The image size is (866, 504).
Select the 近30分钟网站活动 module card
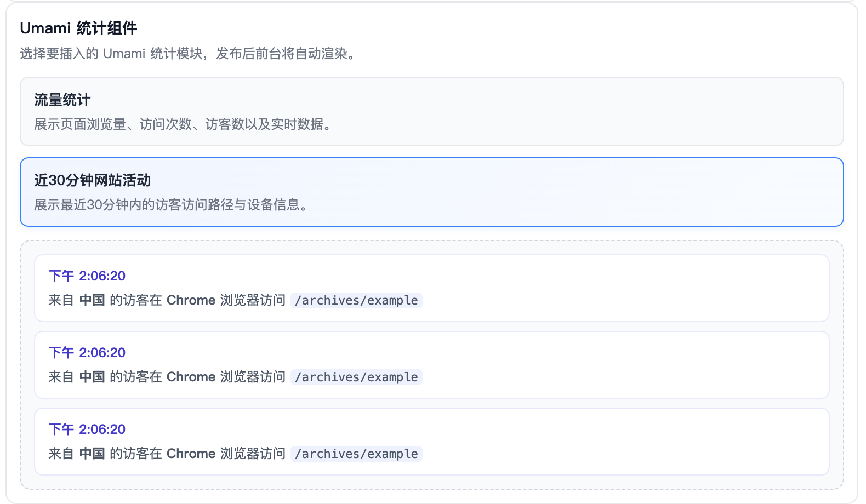[x=431, y=192]
